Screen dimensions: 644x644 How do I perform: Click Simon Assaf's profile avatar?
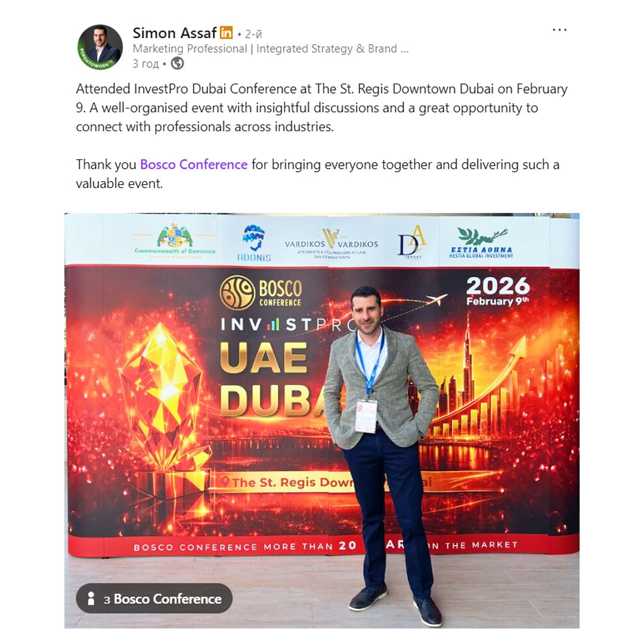pyautogui.click(x=100, y=47)
